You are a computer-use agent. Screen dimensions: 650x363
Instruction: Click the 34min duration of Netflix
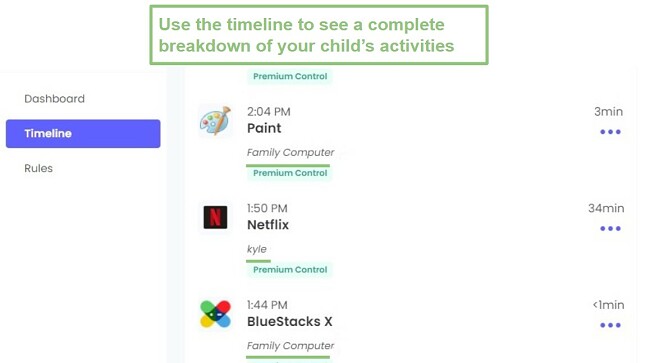[x=606, y=208]
